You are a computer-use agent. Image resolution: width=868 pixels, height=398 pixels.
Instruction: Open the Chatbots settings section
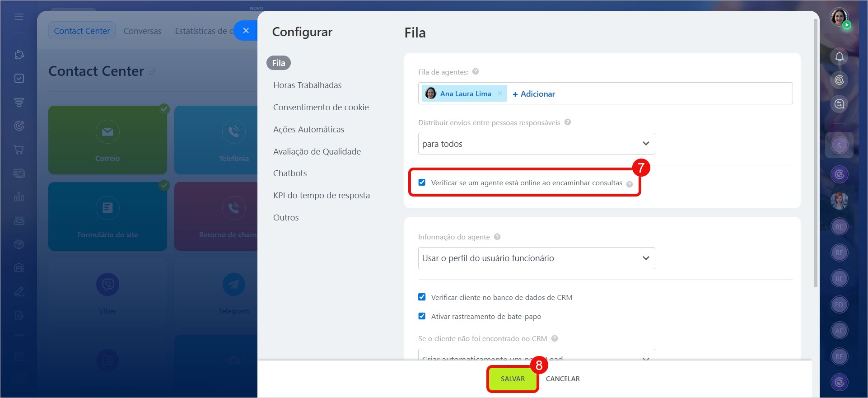[x=290, y=173]
